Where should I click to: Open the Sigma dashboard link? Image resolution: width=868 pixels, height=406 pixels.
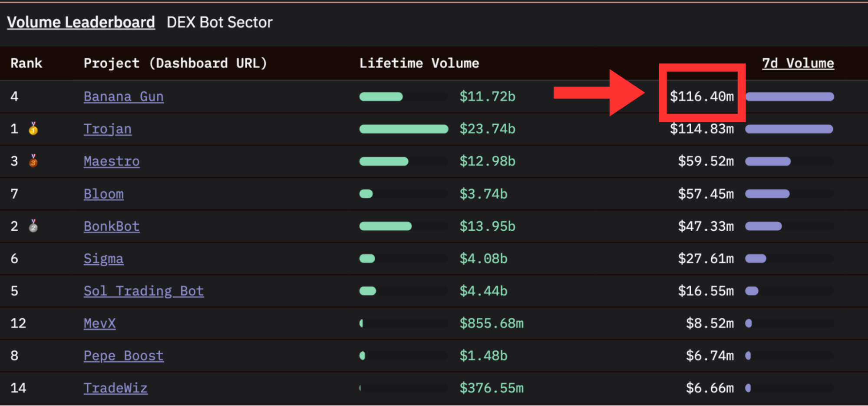[103, 259]
